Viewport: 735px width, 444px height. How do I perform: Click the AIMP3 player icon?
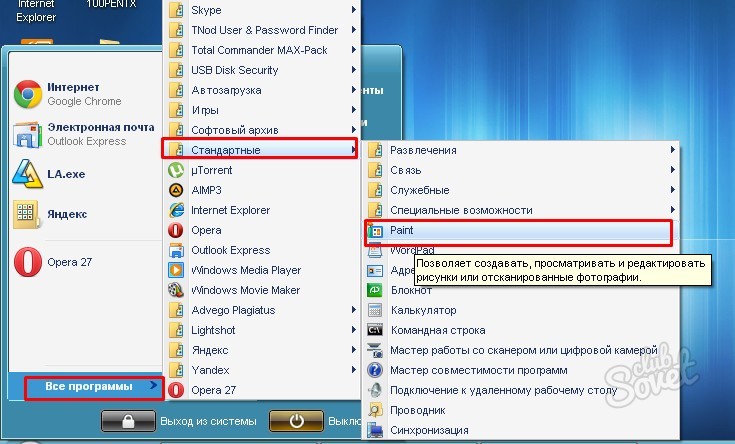pos(176,190)
